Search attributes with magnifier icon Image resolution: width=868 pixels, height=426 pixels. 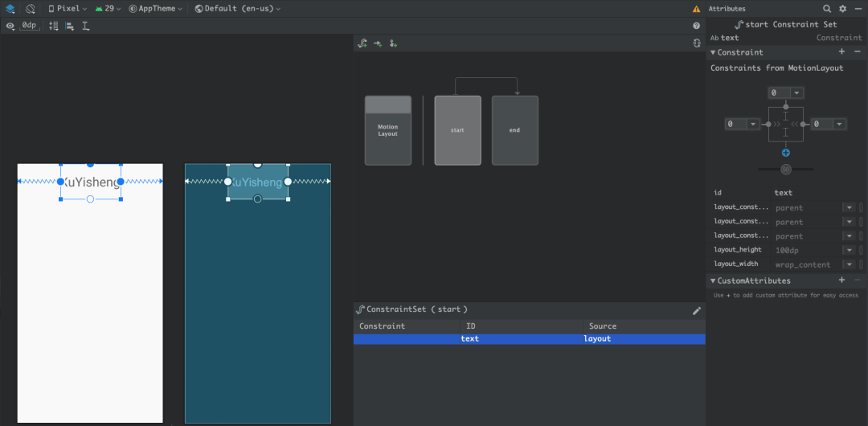pyautogui.click(x=827, y=9)
